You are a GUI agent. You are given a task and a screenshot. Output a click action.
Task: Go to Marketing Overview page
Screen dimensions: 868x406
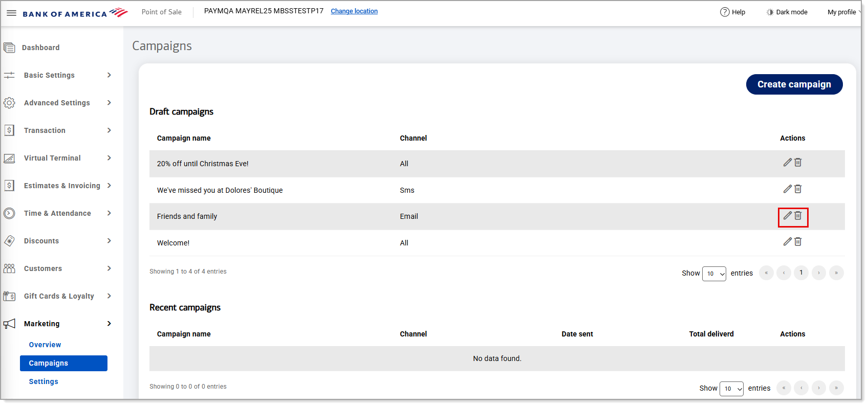(x=45, y=345)
